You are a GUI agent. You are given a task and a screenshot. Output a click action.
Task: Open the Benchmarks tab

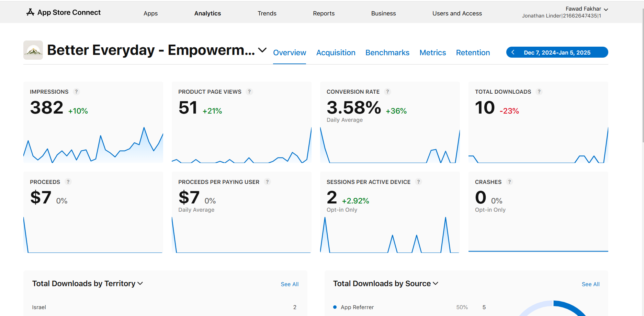pos(387,53)
